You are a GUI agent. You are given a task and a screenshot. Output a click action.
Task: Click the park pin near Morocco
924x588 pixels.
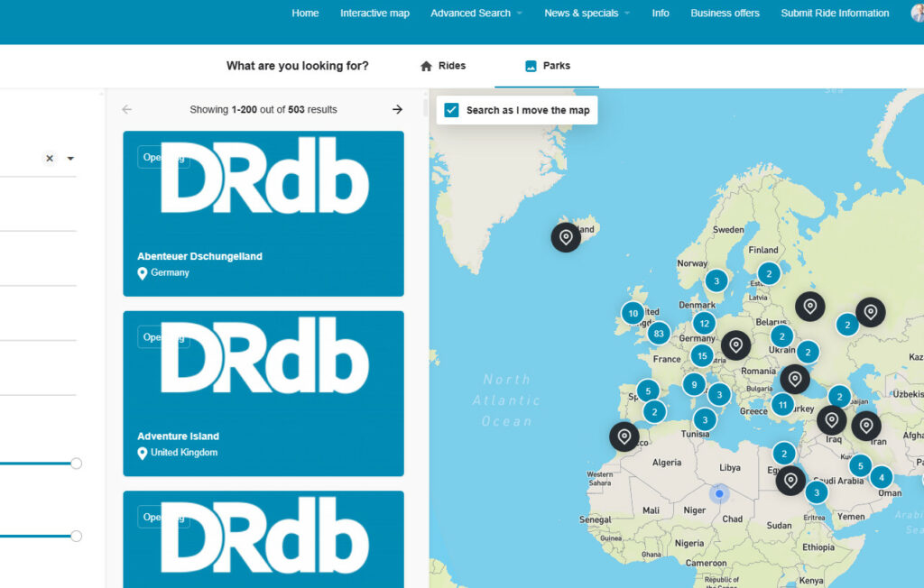point(626,436)
